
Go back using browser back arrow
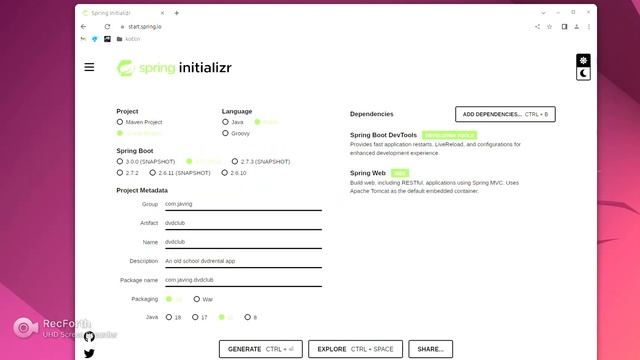84,27
